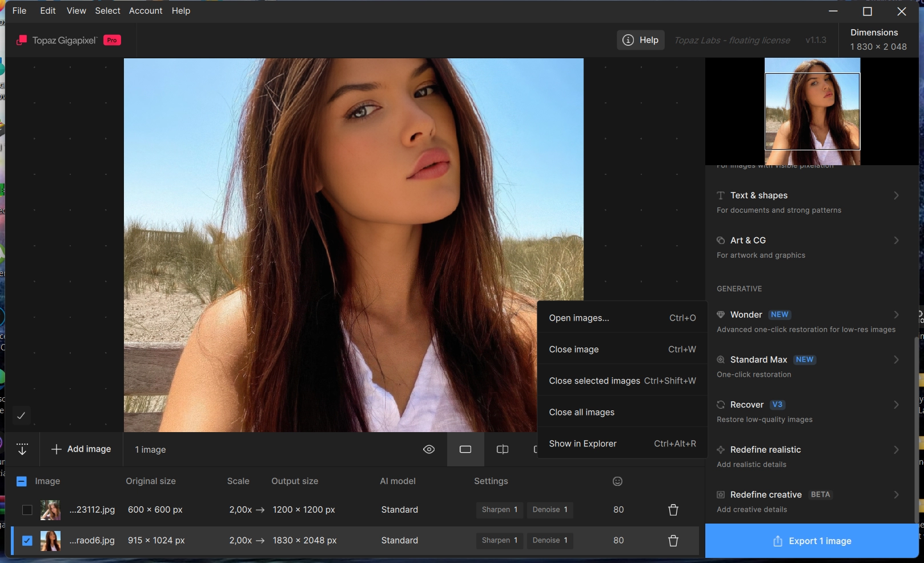Click the face detection smiley icon

click(x=617, y=481)
